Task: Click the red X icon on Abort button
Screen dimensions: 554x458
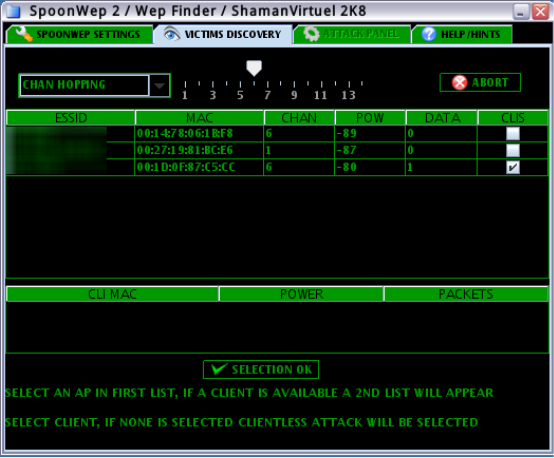Action: pos(459,83)
